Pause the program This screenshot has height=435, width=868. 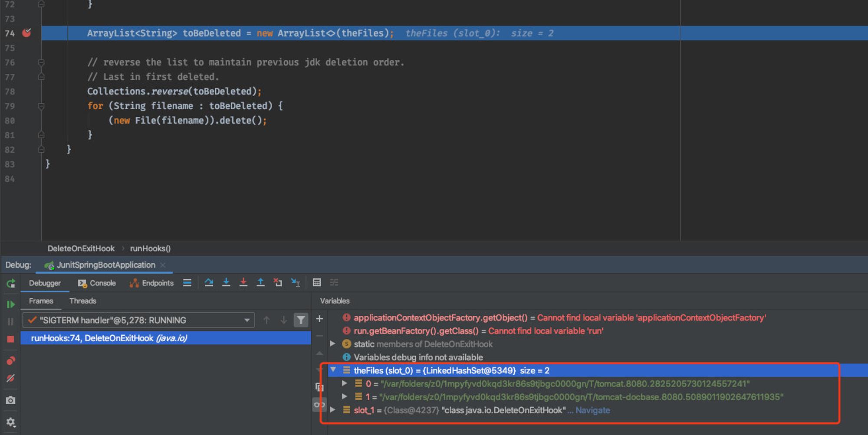[x=11, y=322]
